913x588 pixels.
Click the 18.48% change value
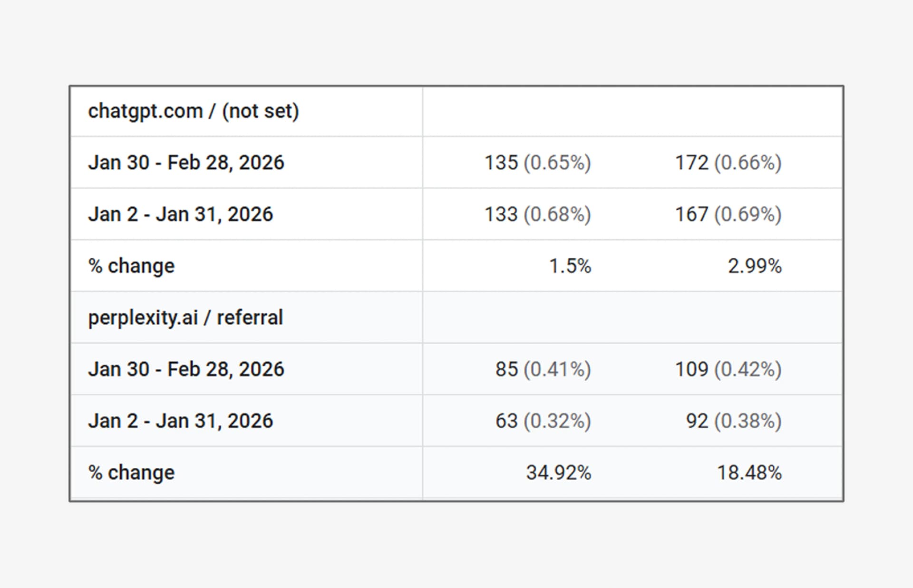pos(749,473)
